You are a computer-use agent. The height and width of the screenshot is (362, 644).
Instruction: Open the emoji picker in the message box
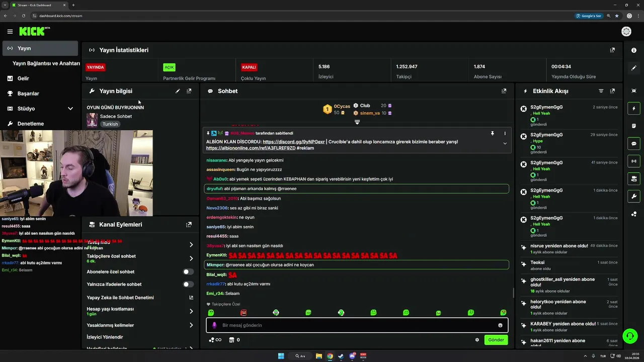[500, 325]
